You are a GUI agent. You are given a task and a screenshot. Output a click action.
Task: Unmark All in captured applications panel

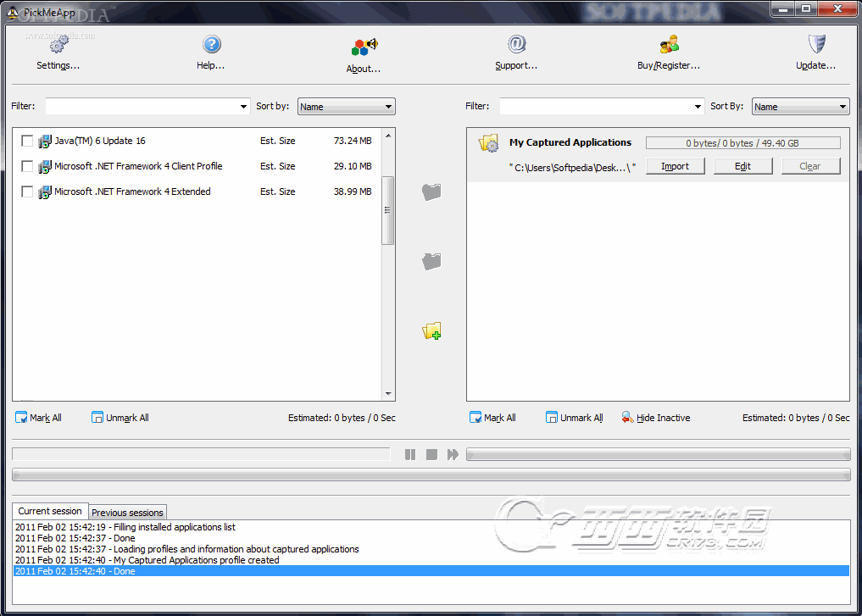click(575, 418)
